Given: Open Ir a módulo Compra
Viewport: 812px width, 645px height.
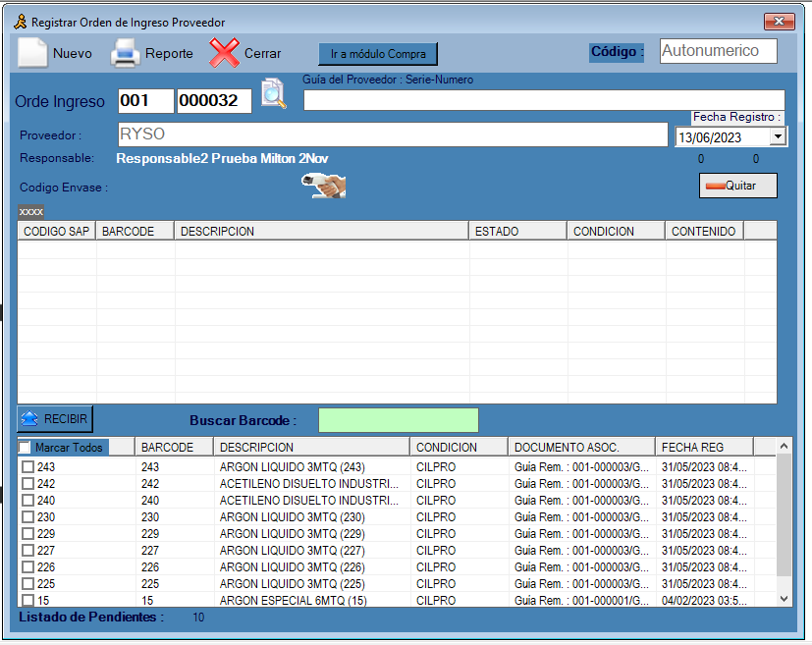Looking at the screenshot, I should click(x=378, y=54).
